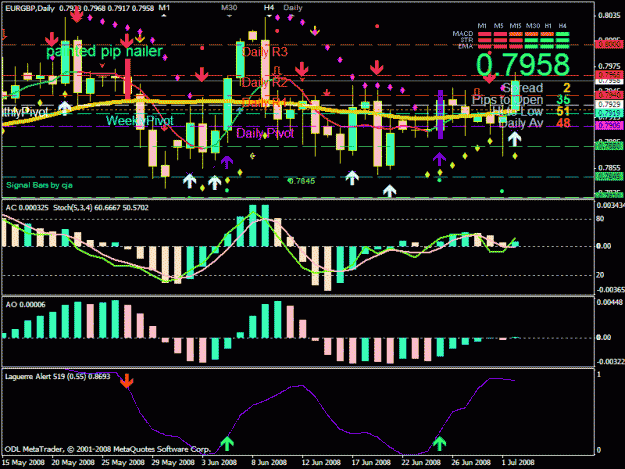625x469 pixels.
Task: Select the MACD H4 green signal bar
Action: click(562, 34)
